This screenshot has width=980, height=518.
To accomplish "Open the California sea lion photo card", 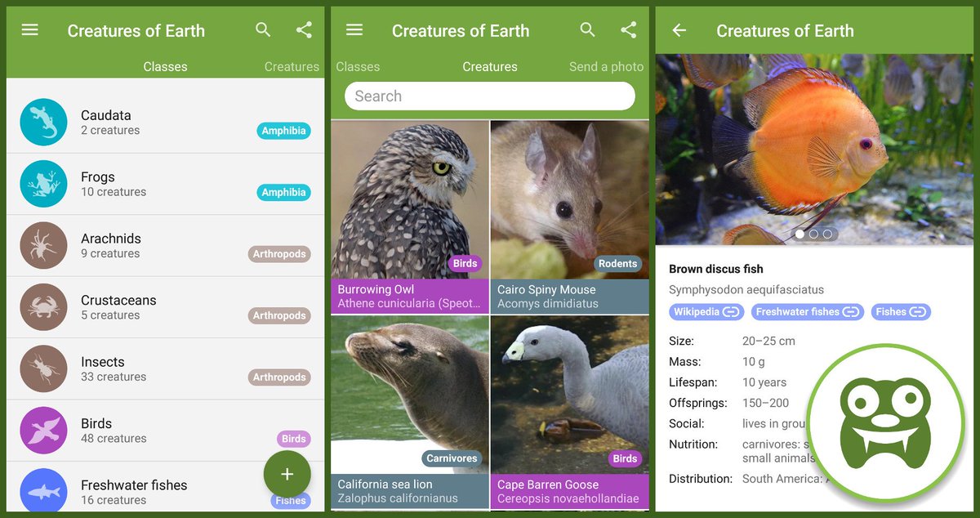I will coord(410,412).
